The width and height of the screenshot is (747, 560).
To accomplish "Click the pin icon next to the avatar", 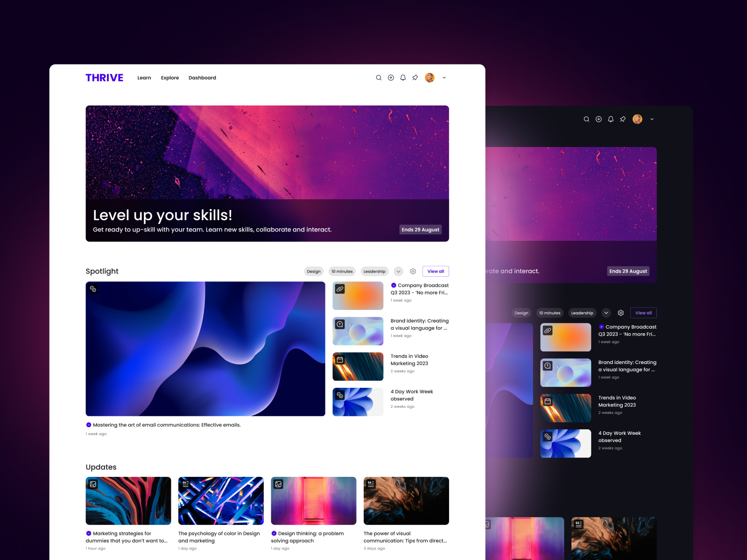I will click(415, 77).
